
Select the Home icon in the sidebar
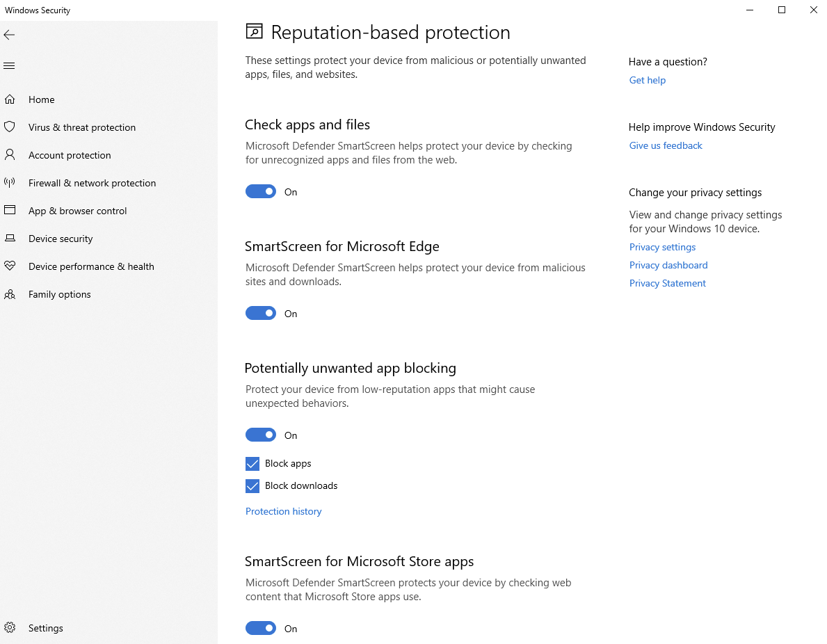click(10, 99)
